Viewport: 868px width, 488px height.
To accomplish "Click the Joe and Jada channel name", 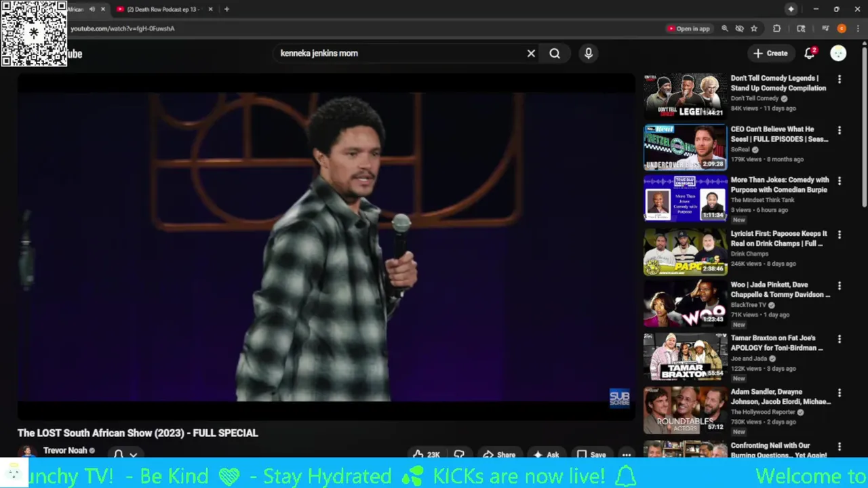I will (749, 359).
